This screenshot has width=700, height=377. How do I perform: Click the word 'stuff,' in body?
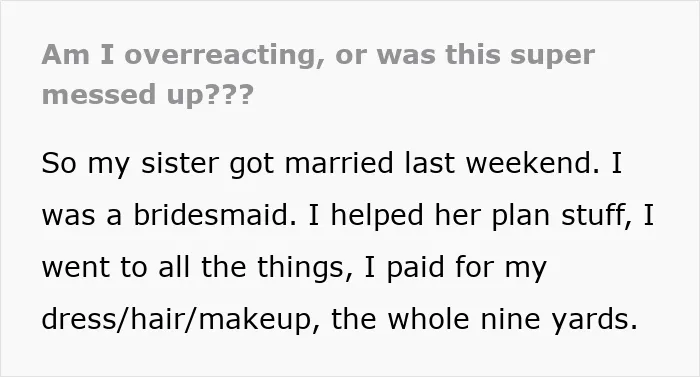pyautogui.click(x=596, y=215)
